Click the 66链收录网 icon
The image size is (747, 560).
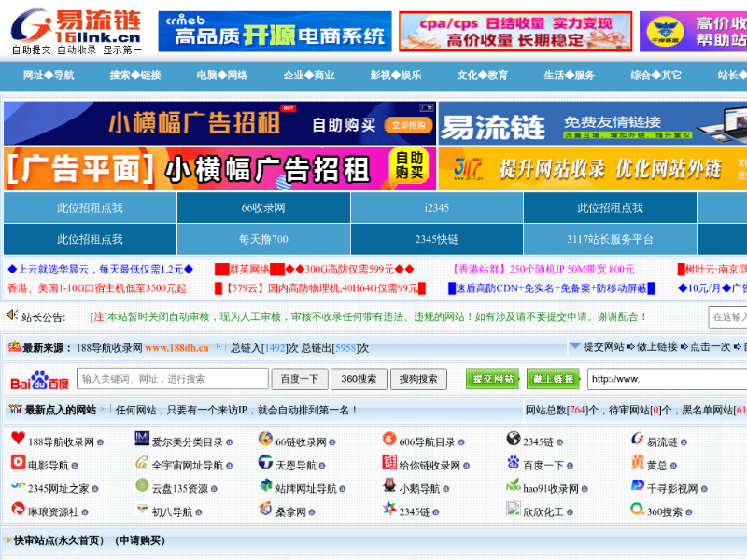pos(265,438)
